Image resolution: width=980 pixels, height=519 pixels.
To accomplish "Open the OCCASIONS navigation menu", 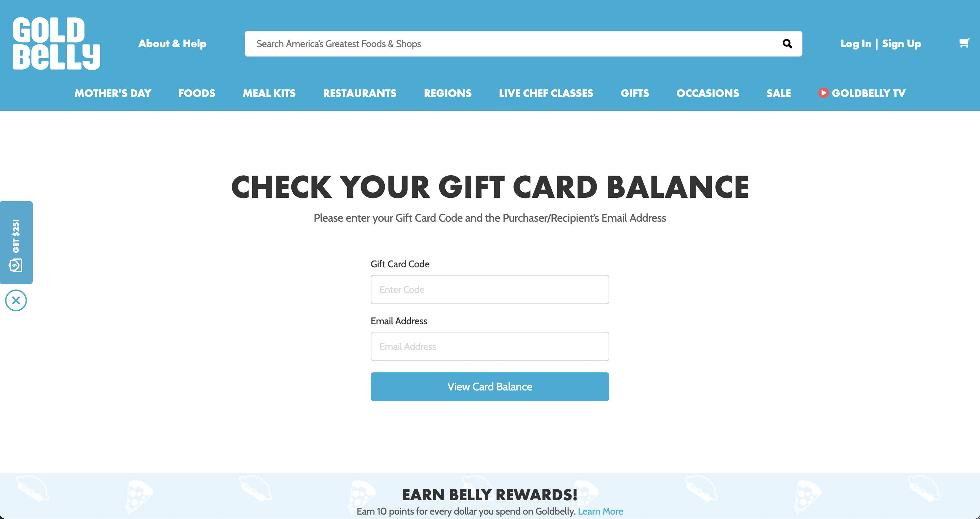I will 707,93.
